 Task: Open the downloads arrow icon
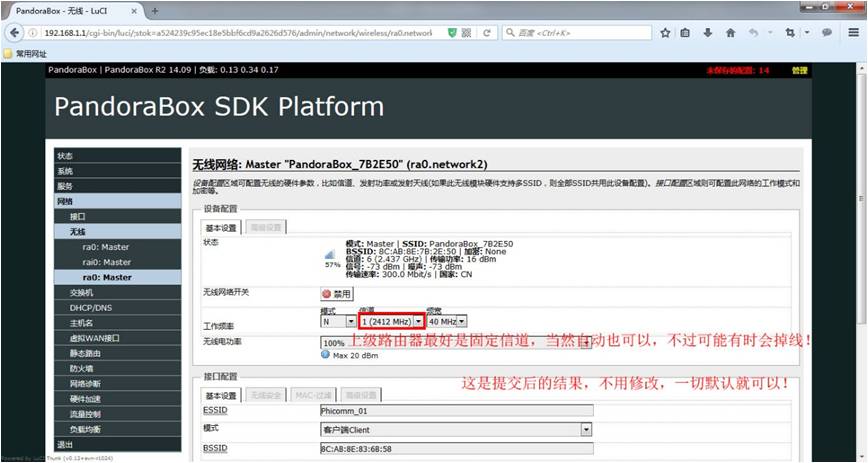[707, 33]
